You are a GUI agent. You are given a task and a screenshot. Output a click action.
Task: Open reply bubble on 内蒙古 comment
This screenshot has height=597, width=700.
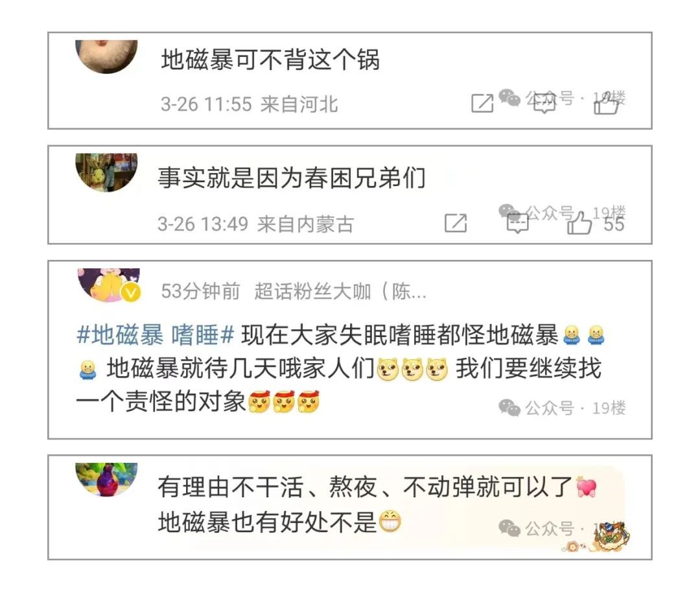click(518, 223)
